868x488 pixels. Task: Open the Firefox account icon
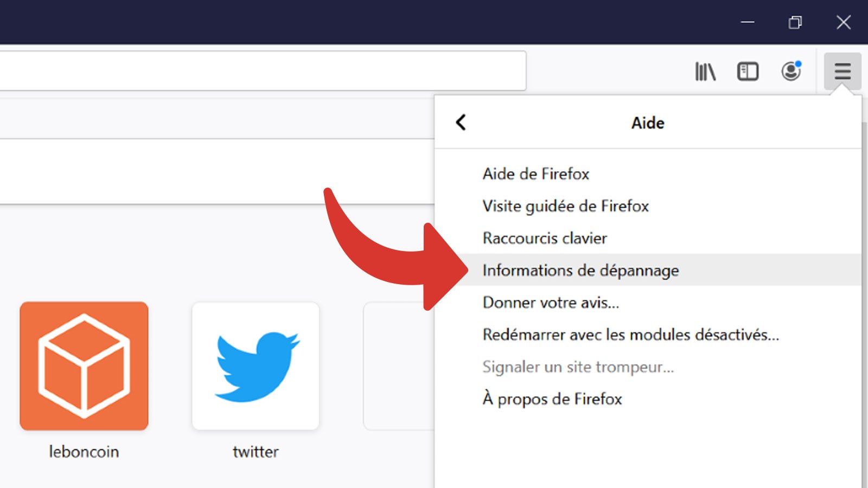pyautogui.click(x=791, y=71)
